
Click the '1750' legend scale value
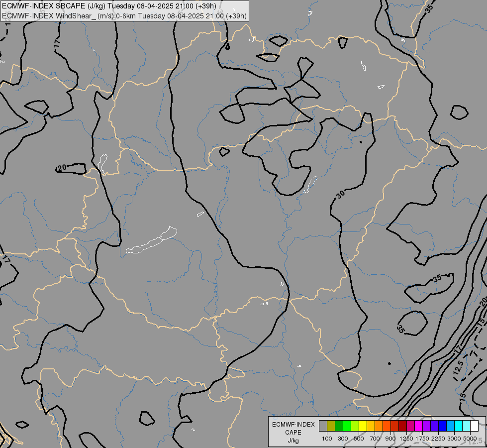click(x=422, y=439)
